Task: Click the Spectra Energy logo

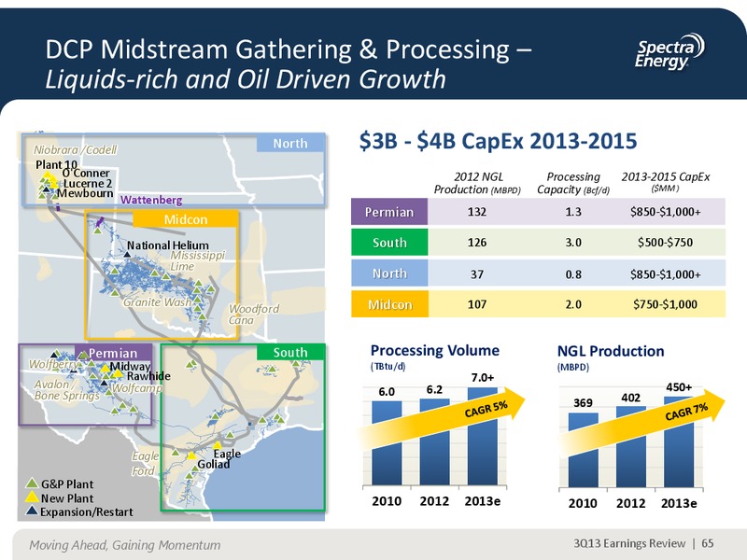Action: pyautogui.click(x=669, y=52)
